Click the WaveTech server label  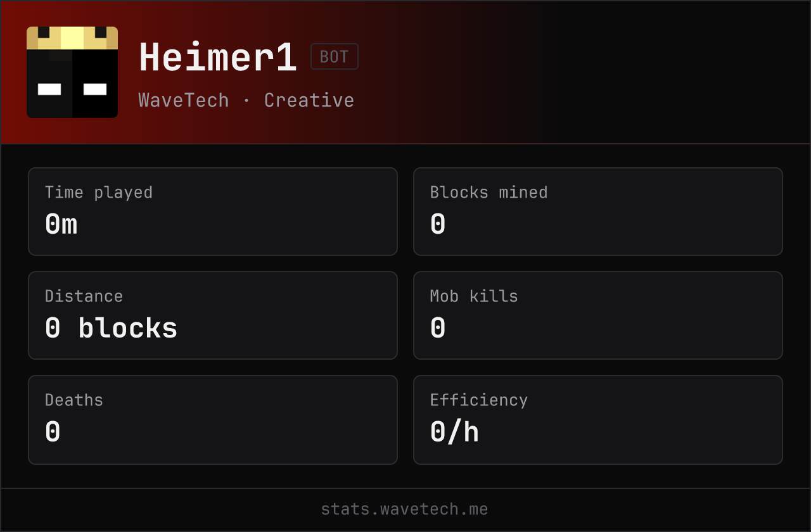pos(184,100)
